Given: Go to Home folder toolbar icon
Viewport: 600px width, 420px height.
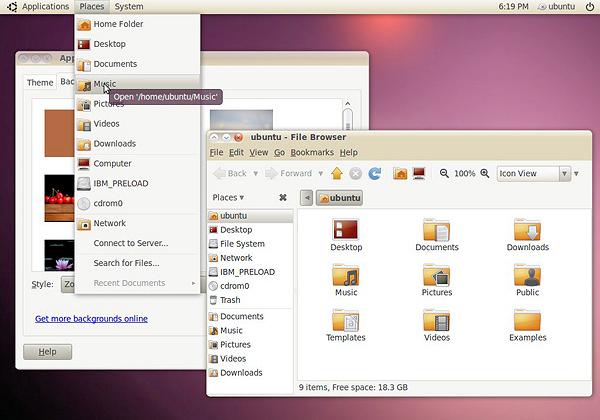Looking at the screenshot, I should pos(400,173).
